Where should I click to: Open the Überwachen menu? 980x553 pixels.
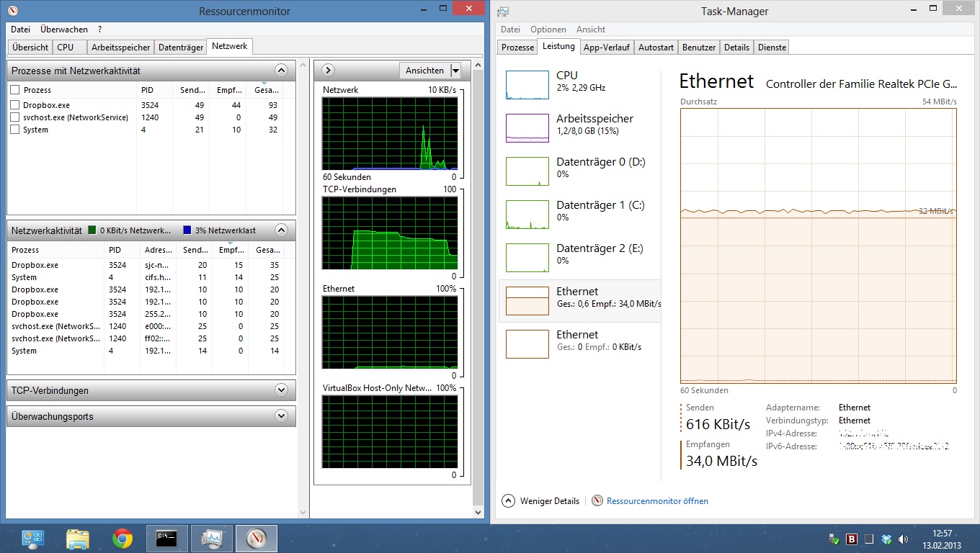(x=64, y=30)
